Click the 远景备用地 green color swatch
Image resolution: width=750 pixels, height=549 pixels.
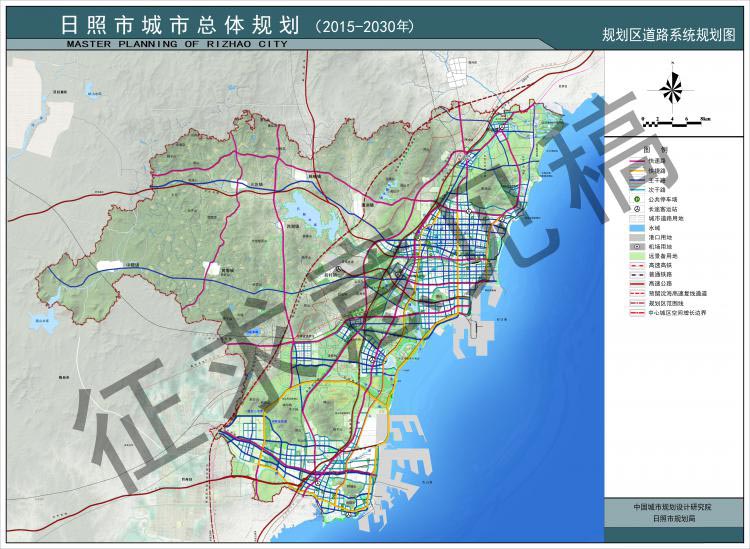click(636, 257)
